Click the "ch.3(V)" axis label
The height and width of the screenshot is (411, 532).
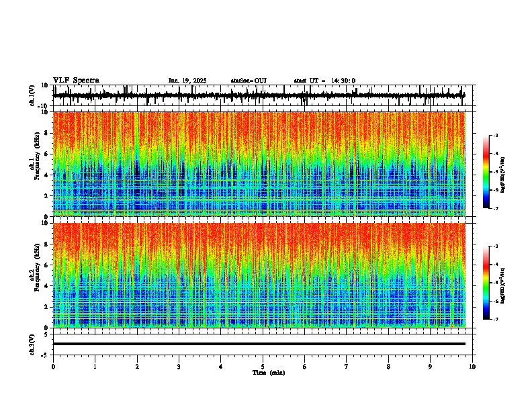32,345
